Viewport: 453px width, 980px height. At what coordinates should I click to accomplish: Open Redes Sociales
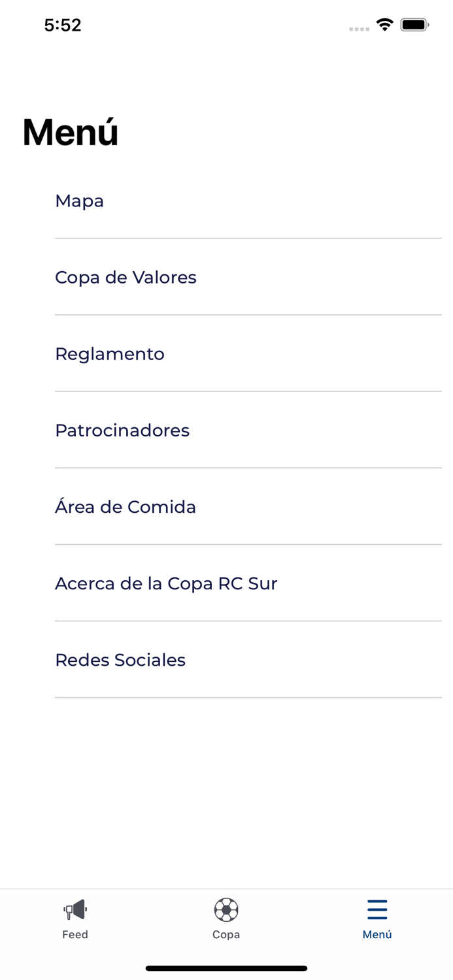point(120,660)
